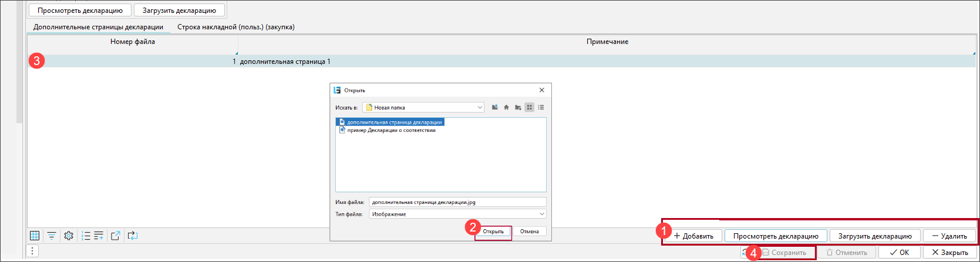Screen dimensions: 980x262
Task: Click the numbered list icon in toolbar
Action: [x=86, y=236]
